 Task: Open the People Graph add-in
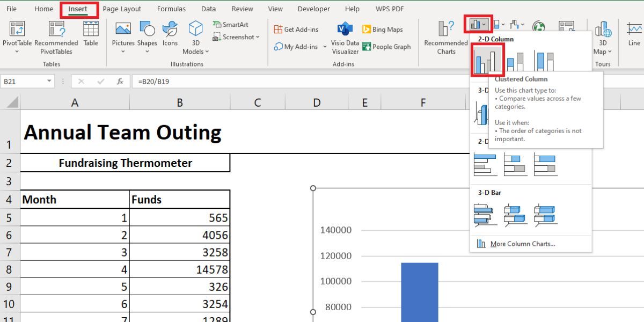click(387, 47)
